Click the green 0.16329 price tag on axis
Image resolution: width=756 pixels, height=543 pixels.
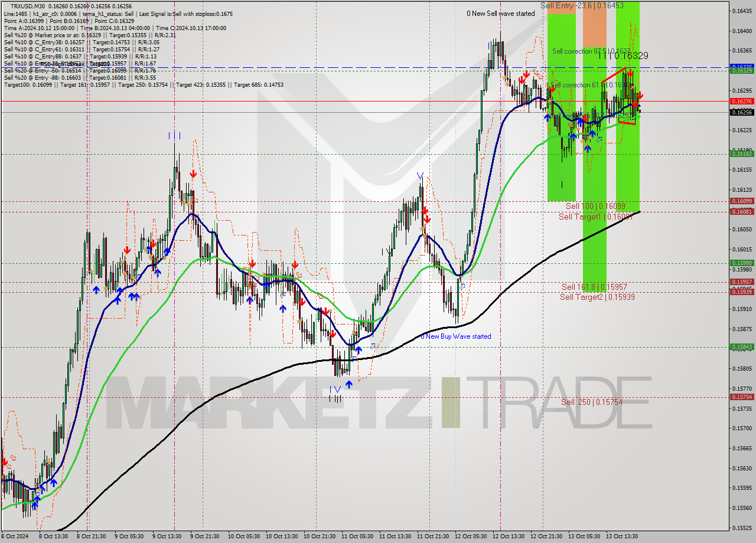tap(742, 70)
